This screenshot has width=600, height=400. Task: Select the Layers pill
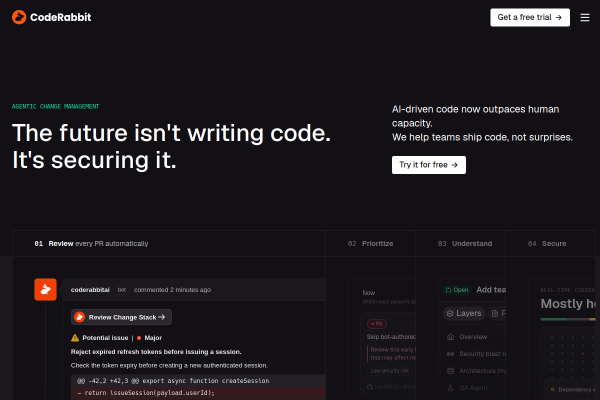coord(464,313)
